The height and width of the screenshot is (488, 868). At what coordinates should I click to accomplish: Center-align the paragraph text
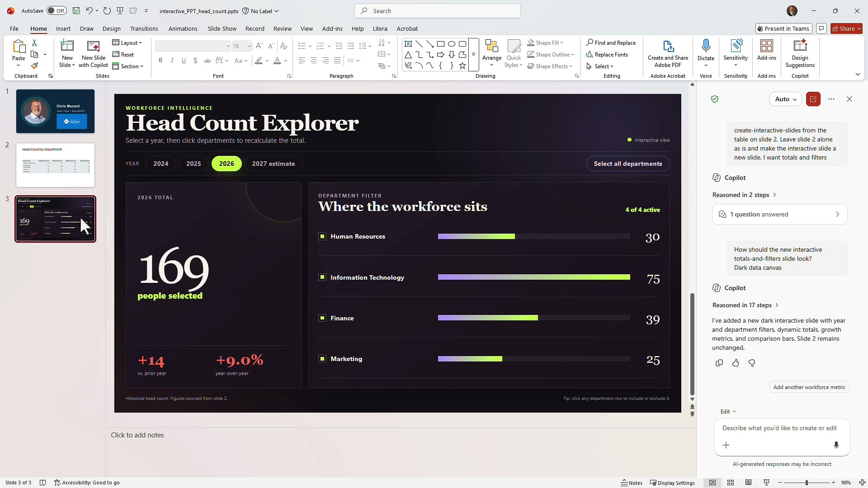tap(313, 61)
